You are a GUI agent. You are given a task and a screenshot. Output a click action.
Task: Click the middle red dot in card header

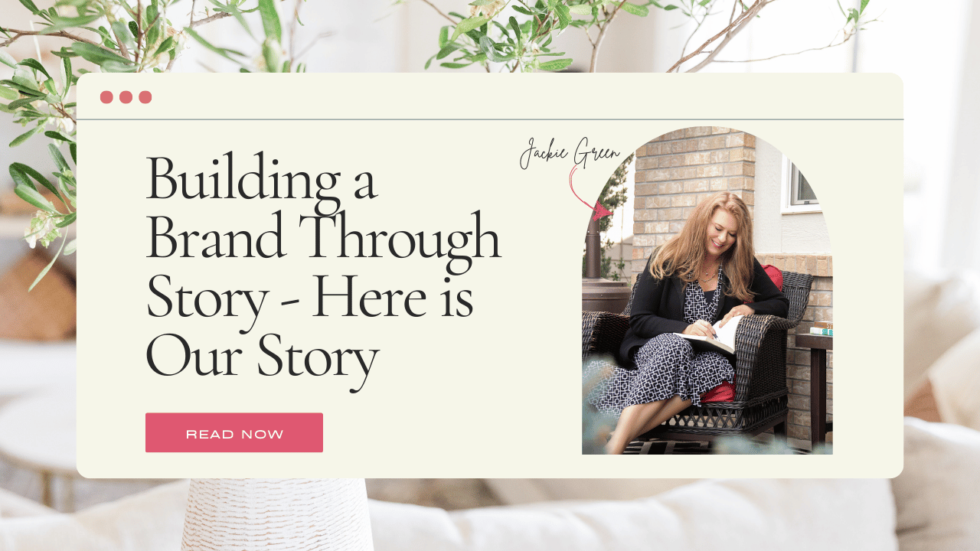[126, 97]
